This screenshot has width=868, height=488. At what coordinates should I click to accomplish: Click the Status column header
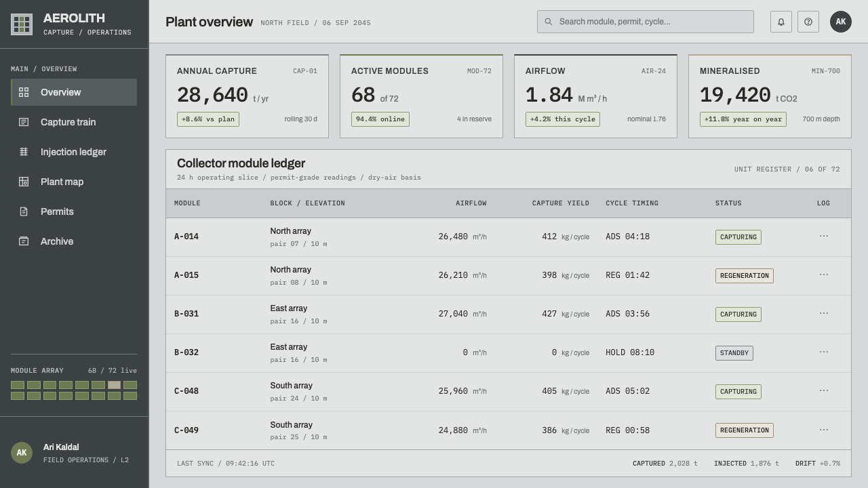[x=728, y=203]
